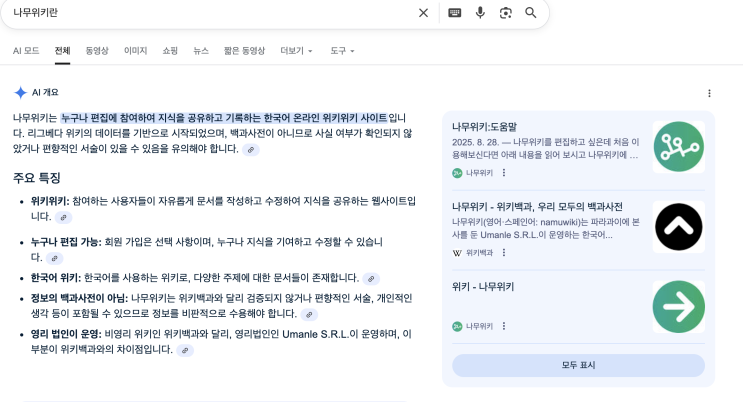Click the source link icon in 누구나 편집 가능 bullet
The height and width of the screenshot is (402, 743).
pos(54,258)
